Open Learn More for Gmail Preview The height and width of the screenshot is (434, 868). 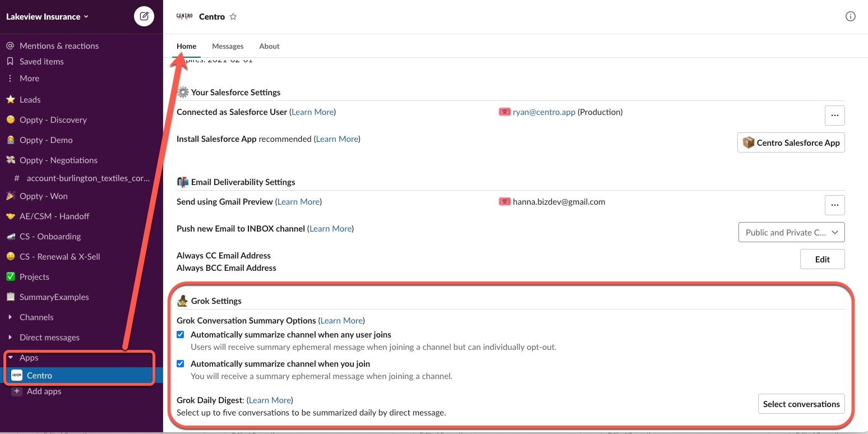tap(299, 202)
